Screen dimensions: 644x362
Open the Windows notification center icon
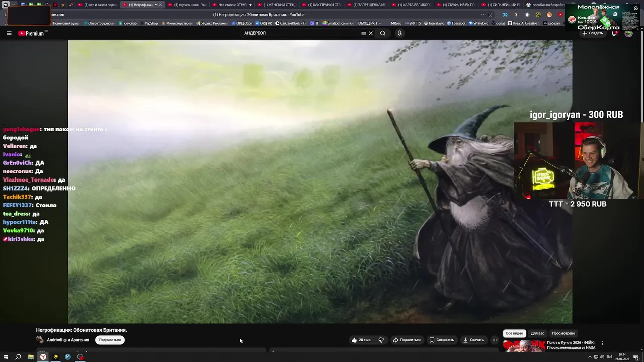tap(636, 357)
